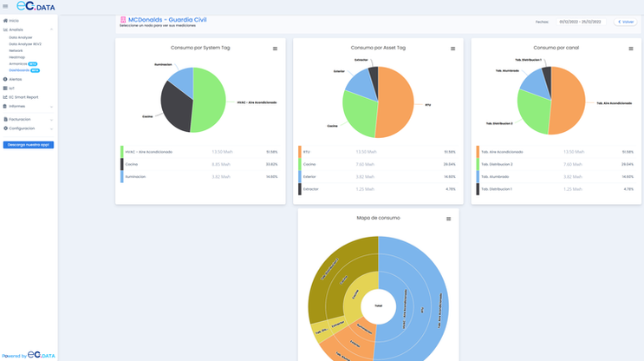Click the Inicio home icon in sidebar

[5, 21]
